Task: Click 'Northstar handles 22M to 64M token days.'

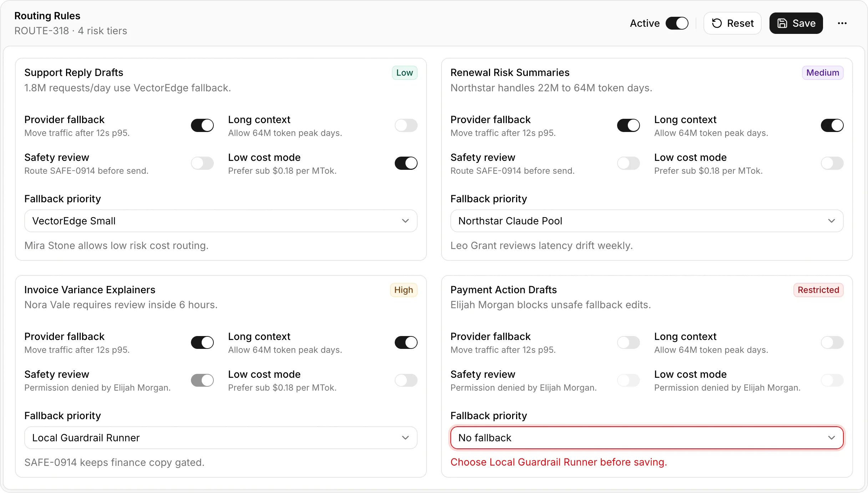Action: (x=551, y=88)
